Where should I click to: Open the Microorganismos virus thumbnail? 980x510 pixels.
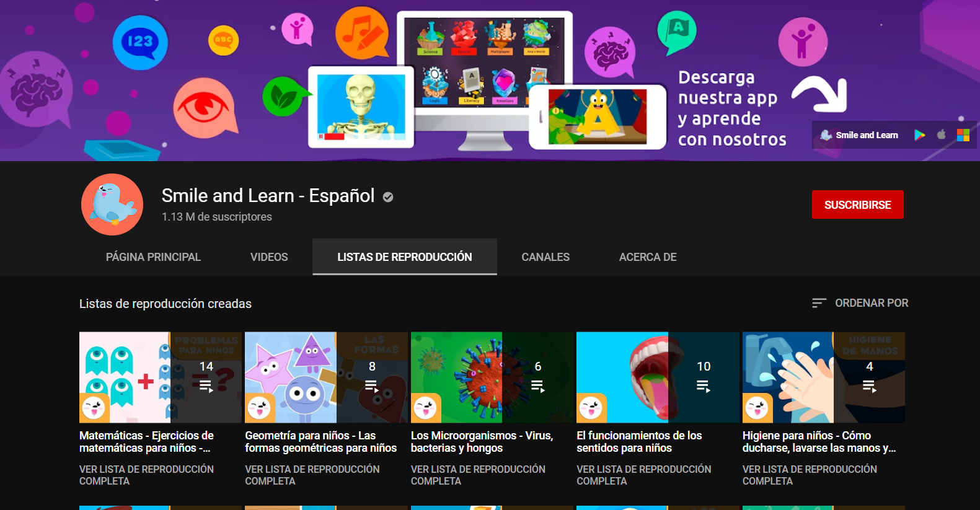tap(492, 377)
